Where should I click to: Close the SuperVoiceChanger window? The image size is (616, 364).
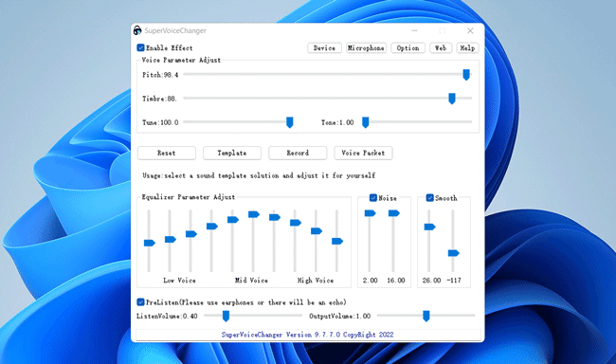click(x=470, y=30)
